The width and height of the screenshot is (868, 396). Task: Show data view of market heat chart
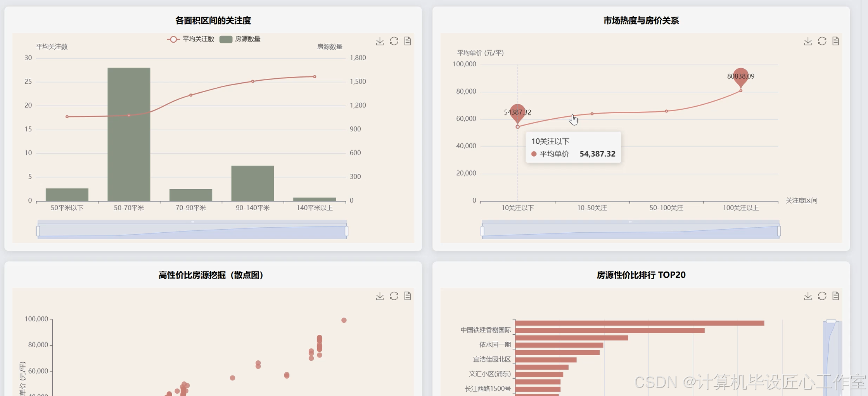click(835, 41)
